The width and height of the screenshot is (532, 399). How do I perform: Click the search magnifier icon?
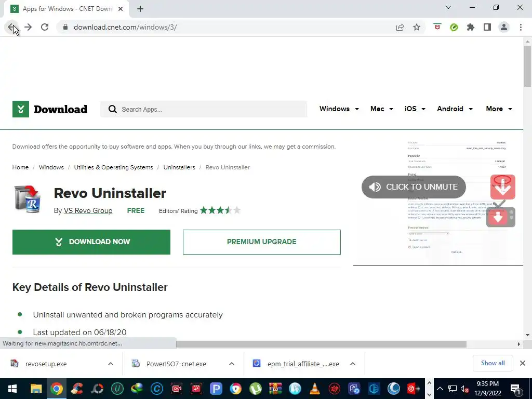click(112, 109)
